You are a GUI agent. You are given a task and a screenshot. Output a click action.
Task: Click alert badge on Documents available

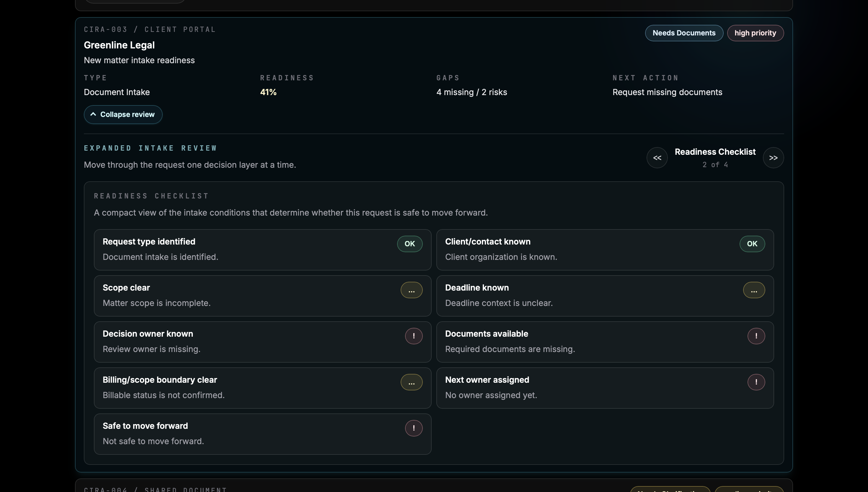pos(756,336)
